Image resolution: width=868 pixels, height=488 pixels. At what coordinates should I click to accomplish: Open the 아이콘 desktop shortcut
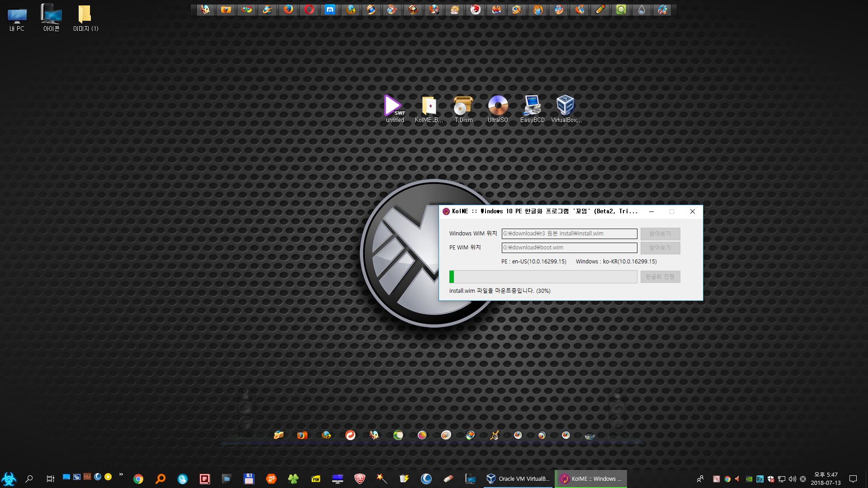[x=51, y=18]
